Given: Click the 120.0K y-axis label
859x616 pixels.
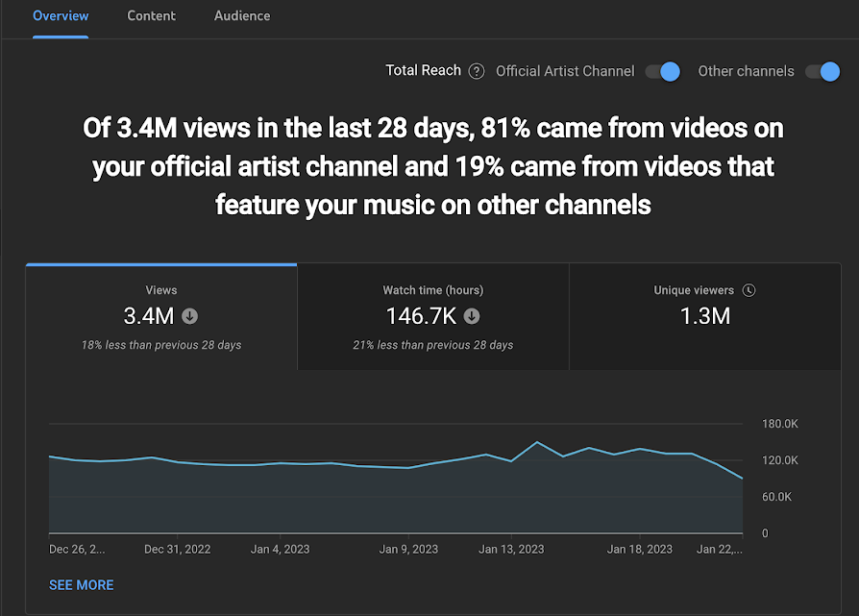Looking at the screenshot, I should point(780,460).
